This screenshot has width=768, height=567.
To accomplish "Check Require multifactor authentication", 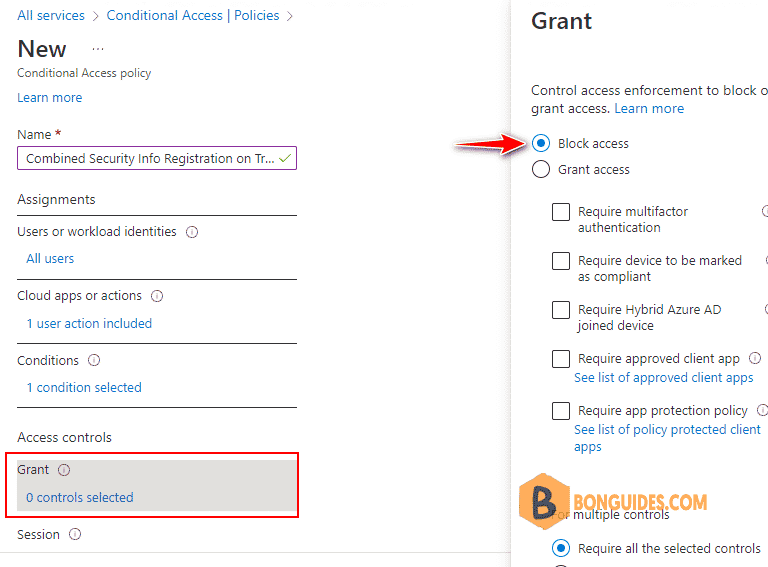I will [x=561, y=212].
